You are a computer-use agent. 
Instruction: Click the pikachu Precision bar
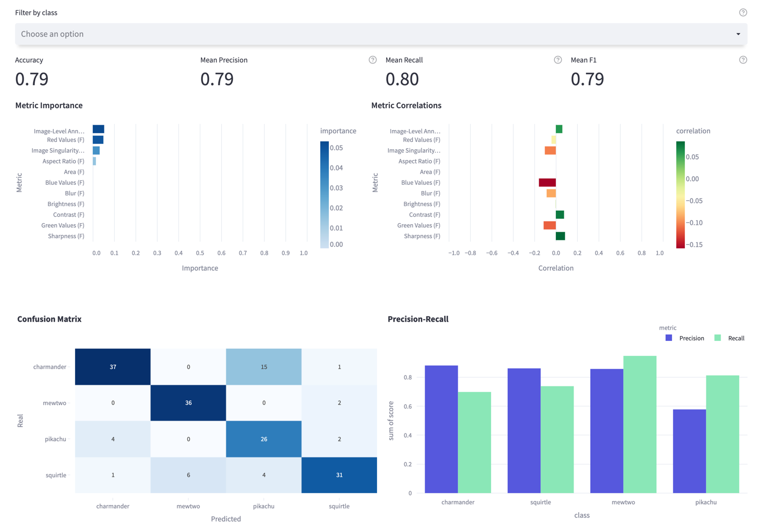click(689, 451)
